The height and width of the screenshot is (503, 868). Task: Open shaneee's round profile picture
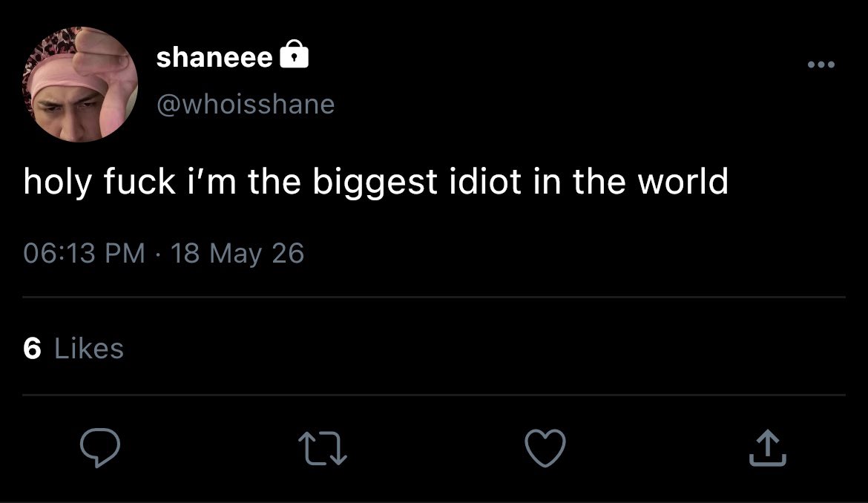(79, 84)
